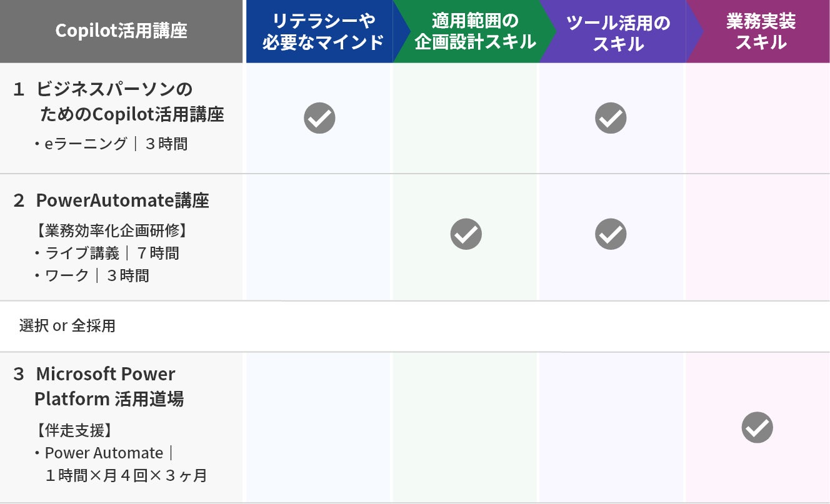Click Power Platform 業務実装スキル checkmark
Viewport: 830px width, 504px height.
(x=757, y=428)
